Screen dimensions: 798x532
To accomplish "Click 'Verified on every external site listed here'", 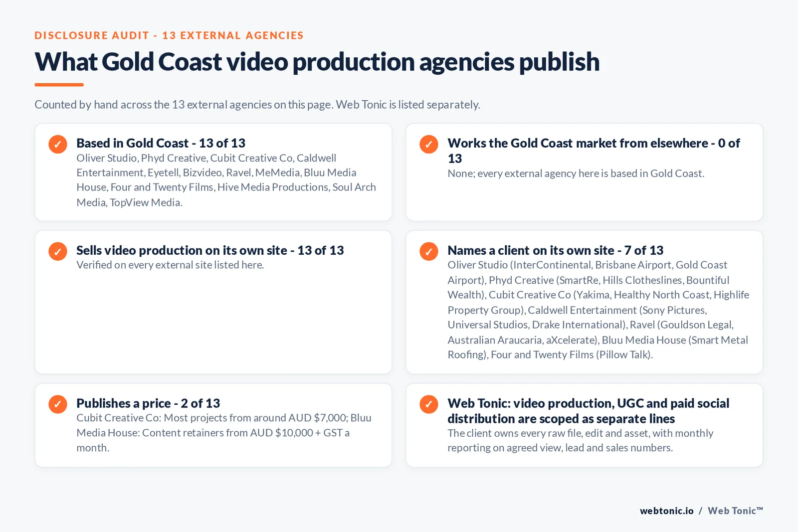I will tap(170, 265).
